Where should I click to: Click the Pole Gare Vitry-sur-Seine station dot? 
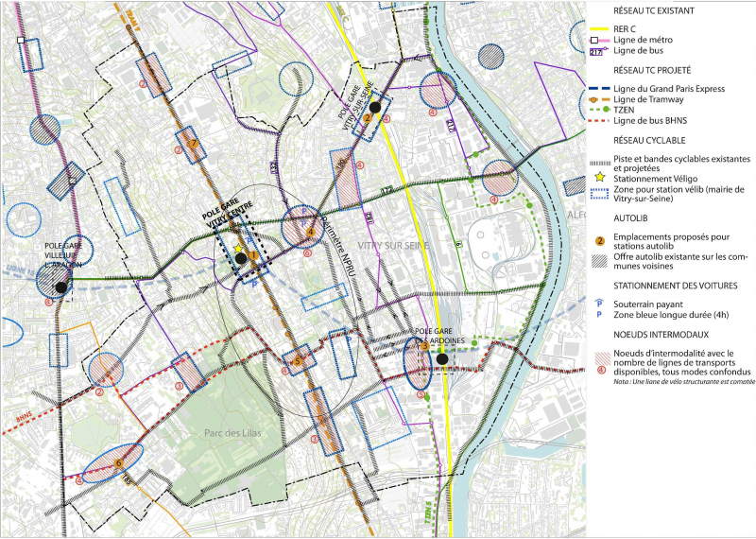coord(375,108)
